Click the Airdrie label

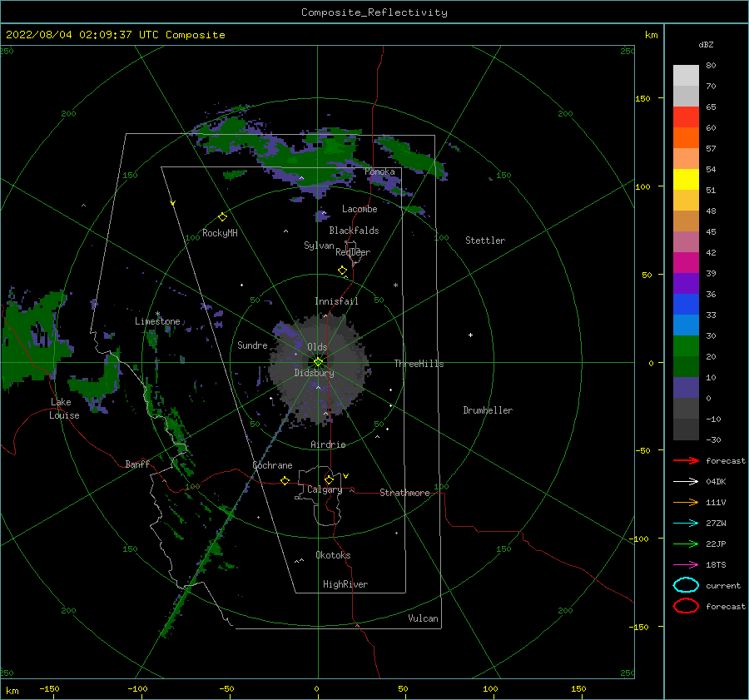[328, 444]
